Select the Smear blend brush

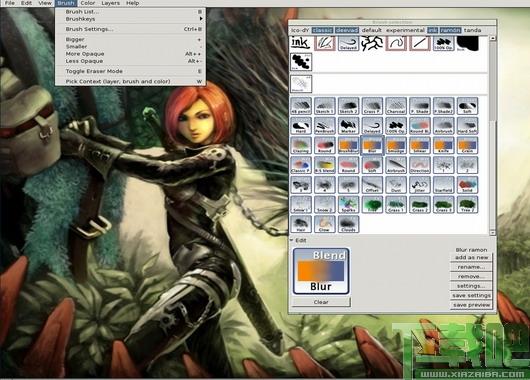(420, 145)
